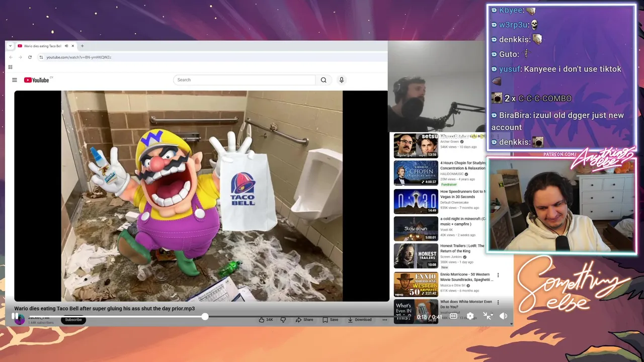Click the video progress bar scrubber handle
The image size is (644, 362).
[205, 316]
